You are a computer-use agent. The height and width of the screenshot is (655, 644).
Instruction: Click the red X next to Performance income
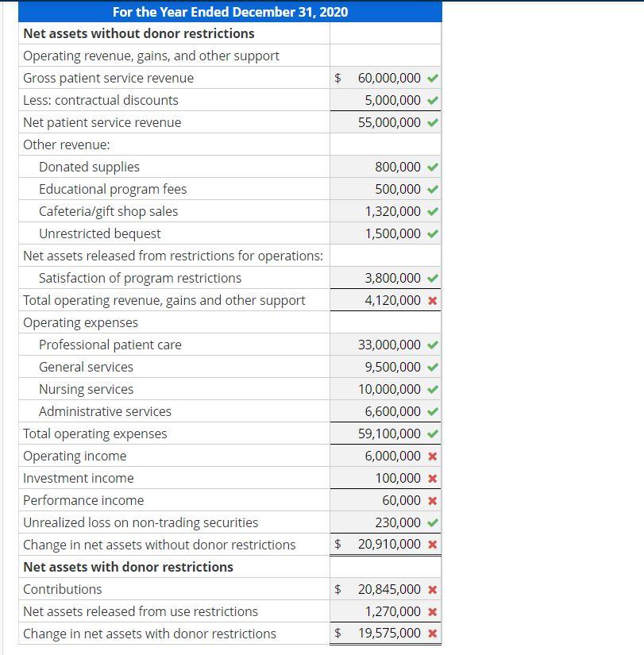(434, 500)
